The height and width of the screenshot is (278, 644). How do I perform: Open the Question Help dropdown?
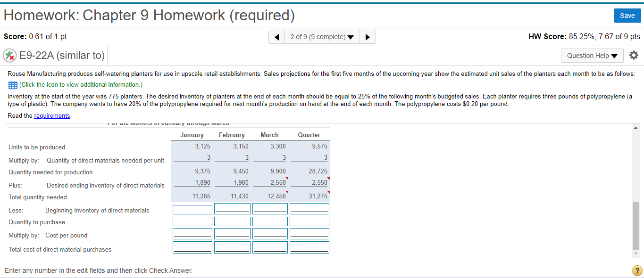(592, 55)
